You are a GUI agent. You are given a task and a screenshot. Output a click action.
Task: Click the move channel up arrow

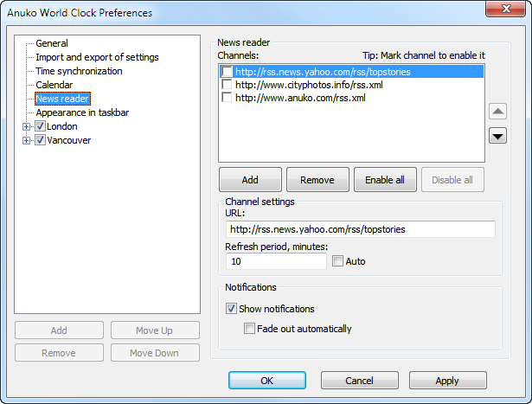(x=498, y=112)
